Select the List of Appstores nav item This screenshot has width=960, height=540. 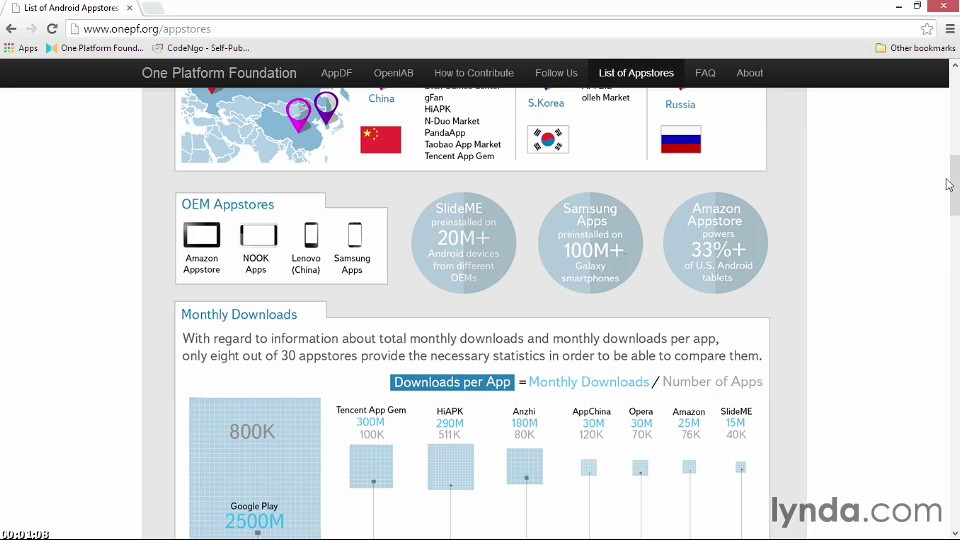[x=636, y=73]
